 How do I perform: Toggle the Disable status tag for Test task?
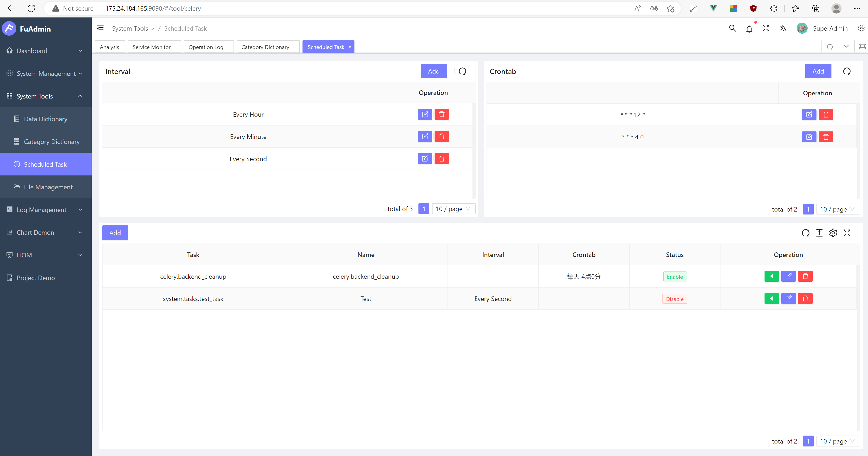pyautogui.click(x=675, y=299)
